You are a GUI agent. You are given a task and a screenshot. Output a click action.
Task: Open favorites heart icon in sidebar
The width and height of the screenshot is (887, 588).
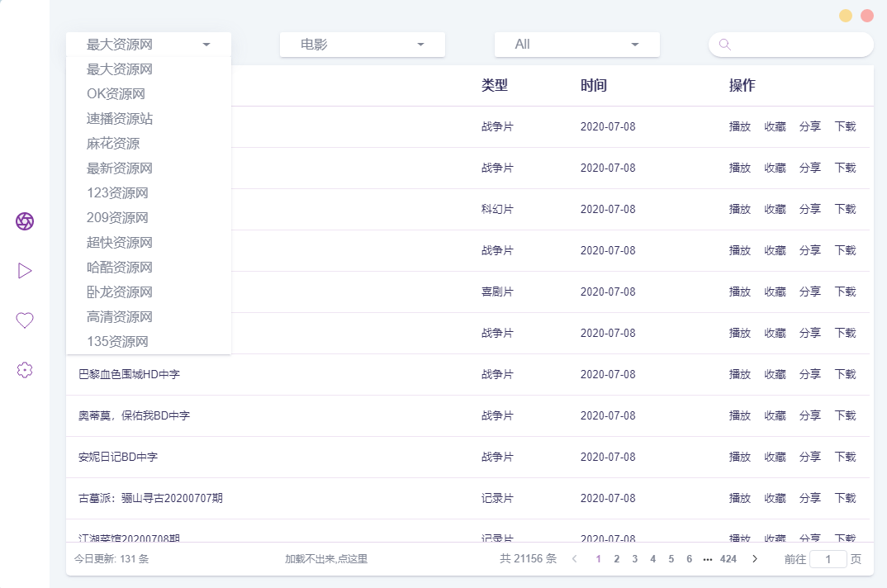25,320
